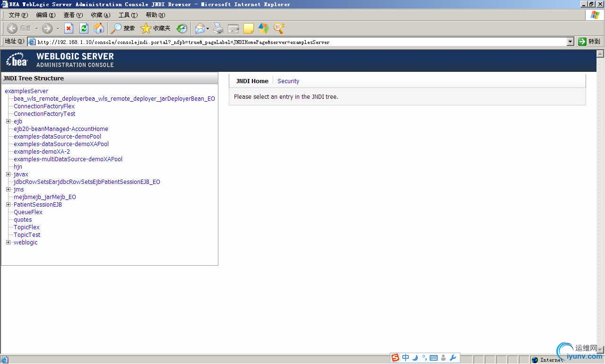The height and width of the screenshot is (364, 605).
Task: Print the page with the printer icon
Action: [218, 28]
